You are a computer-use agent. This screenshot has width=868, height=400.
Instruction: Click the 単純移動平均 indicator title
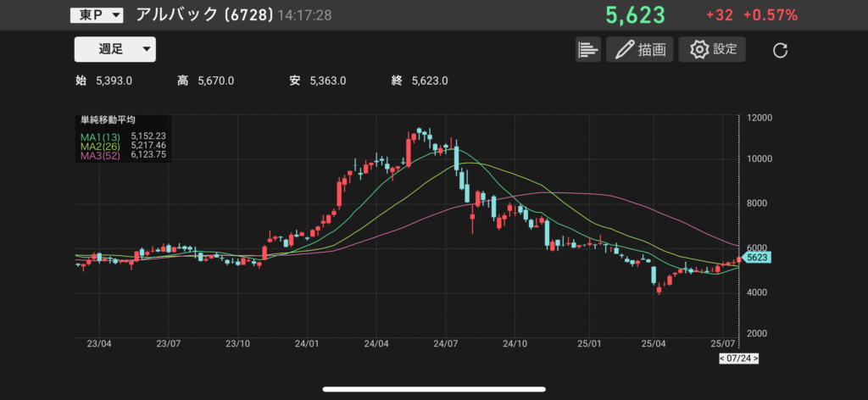tap(108, 120)
